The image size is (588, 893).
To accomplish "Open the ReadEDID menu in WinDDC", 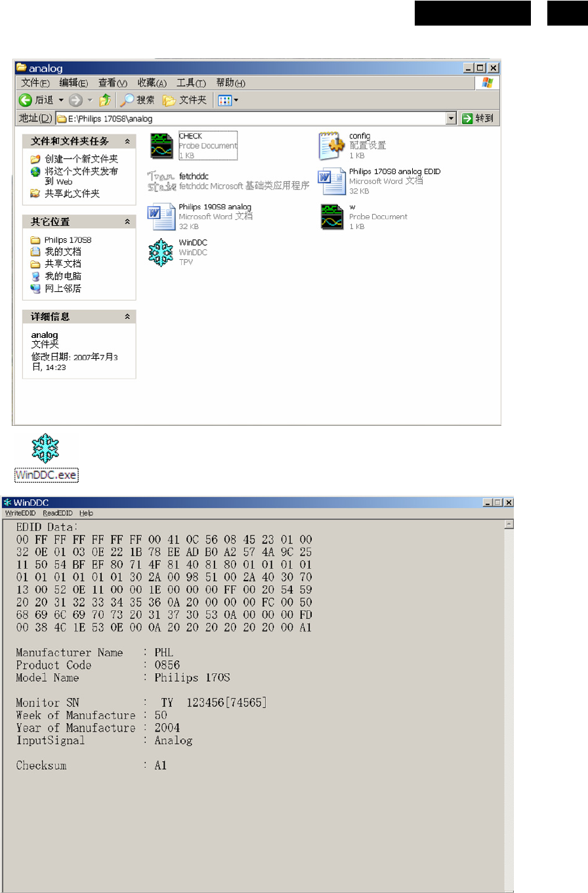I will [58, 513].
